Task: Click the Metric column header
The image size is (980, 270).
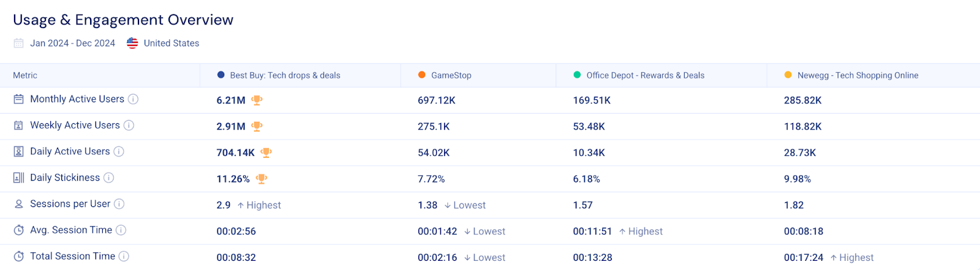Action: coord(25,75)
